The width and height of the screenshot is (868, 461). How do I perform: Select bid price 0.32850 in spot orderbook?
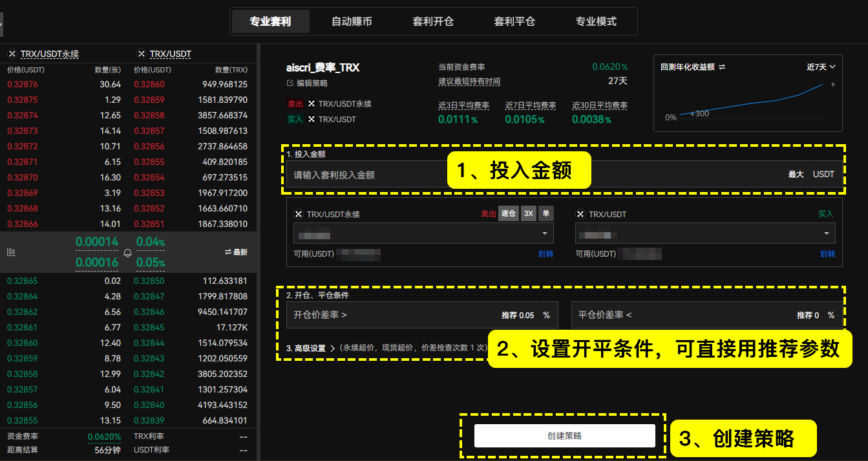coord(149,281)
